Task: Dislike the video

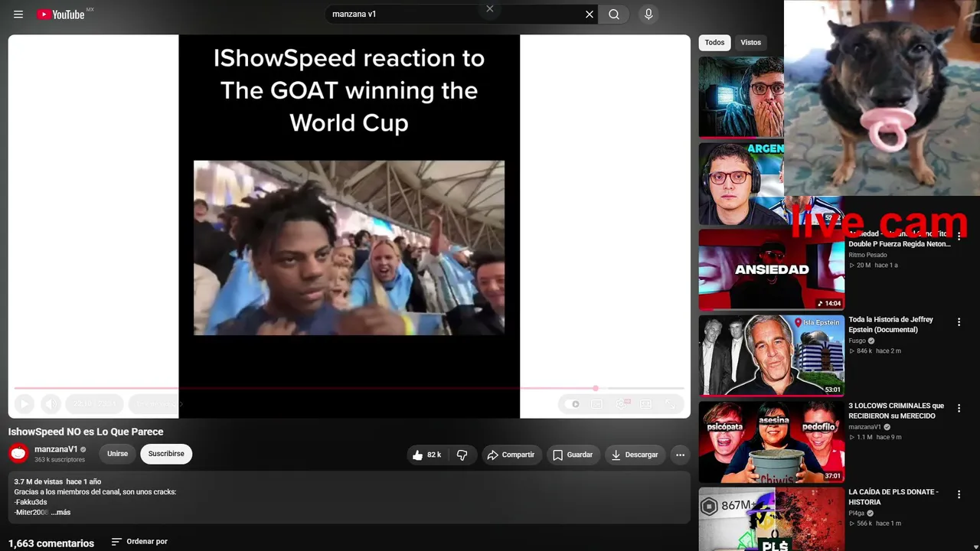Action: point(462,455)
